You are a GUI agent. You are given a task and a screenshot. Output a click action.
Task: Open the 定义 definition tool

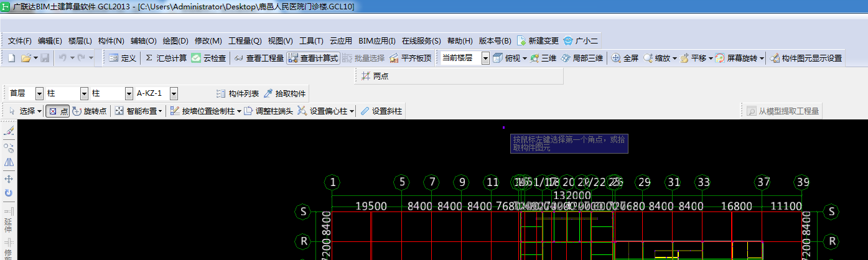pyautogui.click(x=123, y=58)
